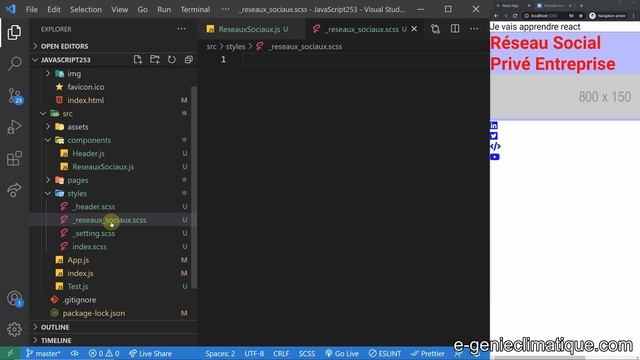
Task: Expand the assets folder
Action: click(x=78, y=127)
